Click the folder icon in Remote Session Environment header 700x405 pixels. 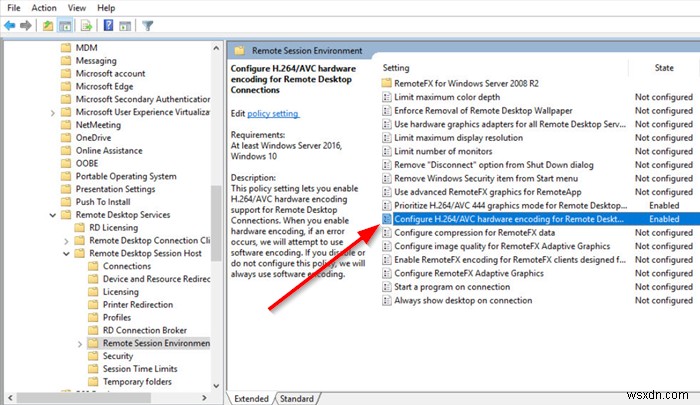click(239, 50)
